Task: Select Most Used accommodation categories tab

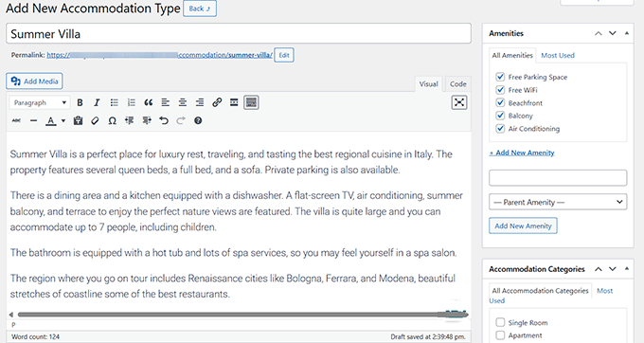Action: 604,291
